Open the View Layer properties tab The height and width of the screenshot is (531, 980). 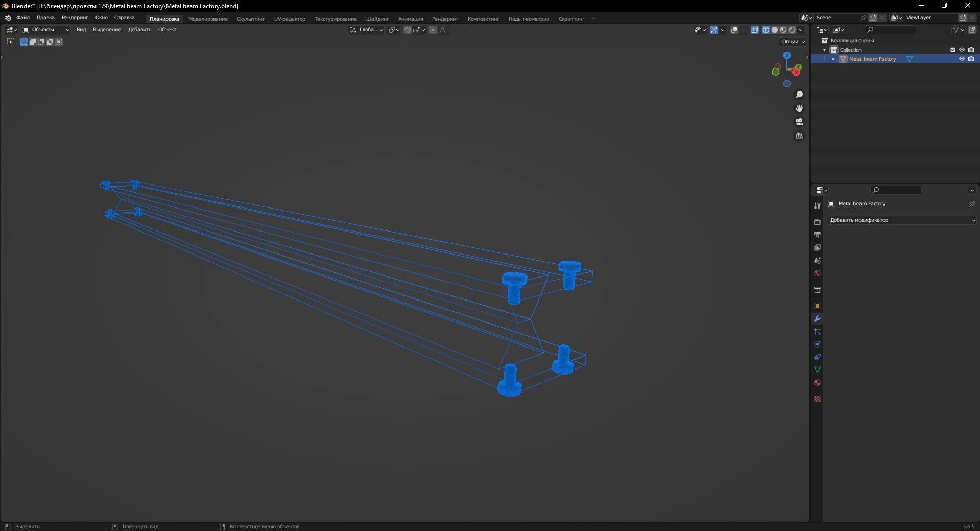(817, 247)
